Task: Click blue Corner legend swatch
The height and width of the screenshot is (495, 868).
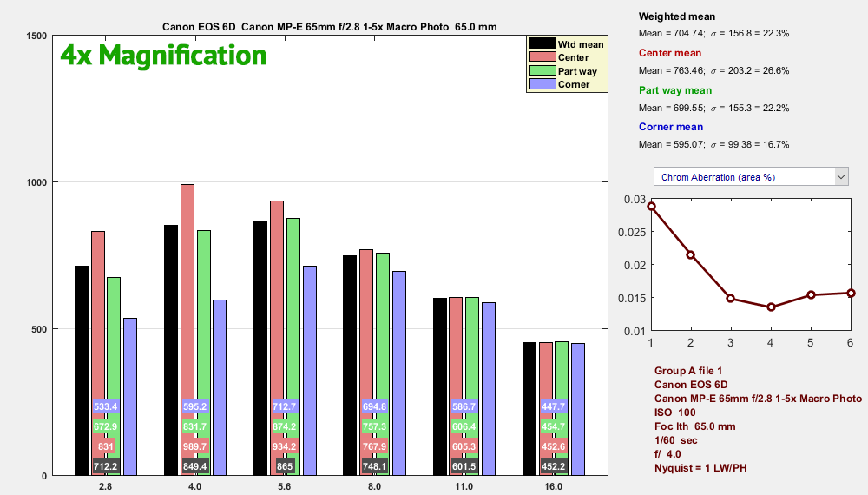Action: 542,84
